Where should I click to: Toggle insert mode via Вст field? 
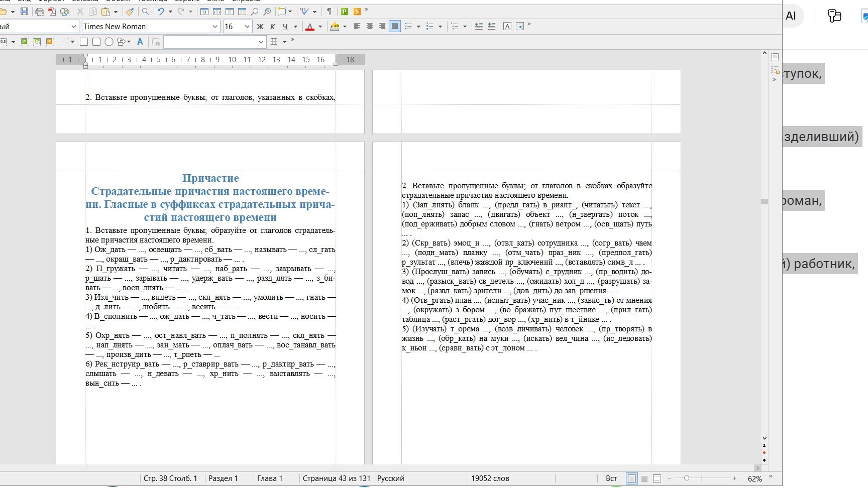coord(611,478)
